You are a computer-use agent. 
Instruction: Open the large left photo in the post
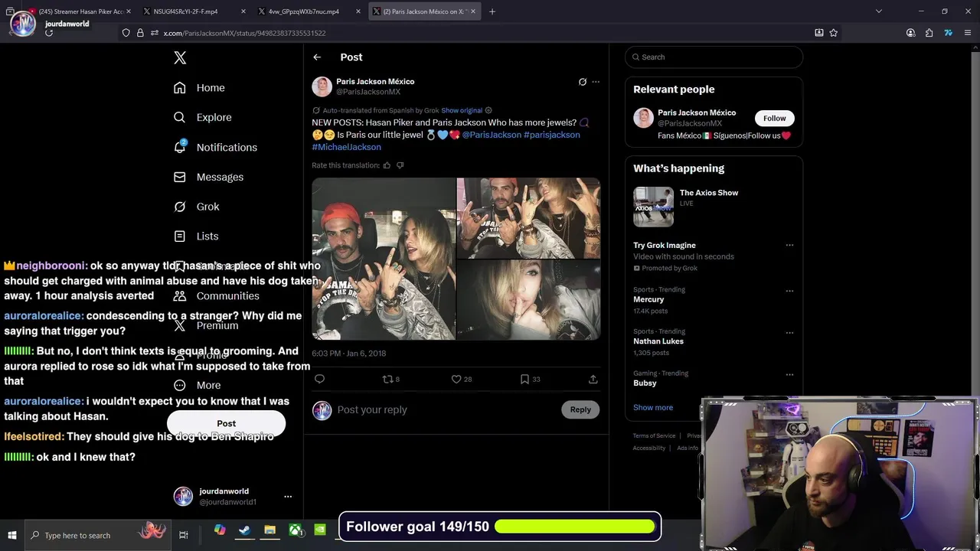(x=384, y=259)
